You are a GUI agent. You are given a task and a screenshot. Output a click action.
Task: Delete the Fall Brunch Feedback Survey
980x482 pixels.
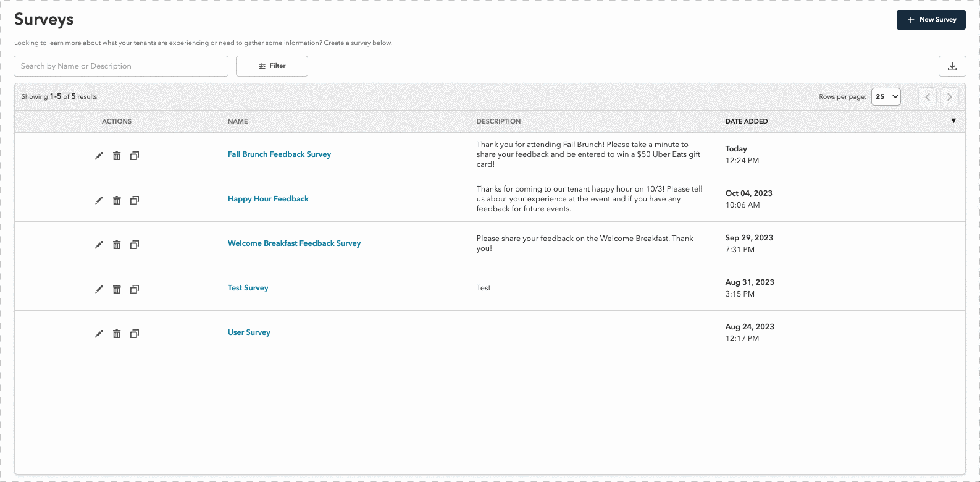tap(117, 156)
